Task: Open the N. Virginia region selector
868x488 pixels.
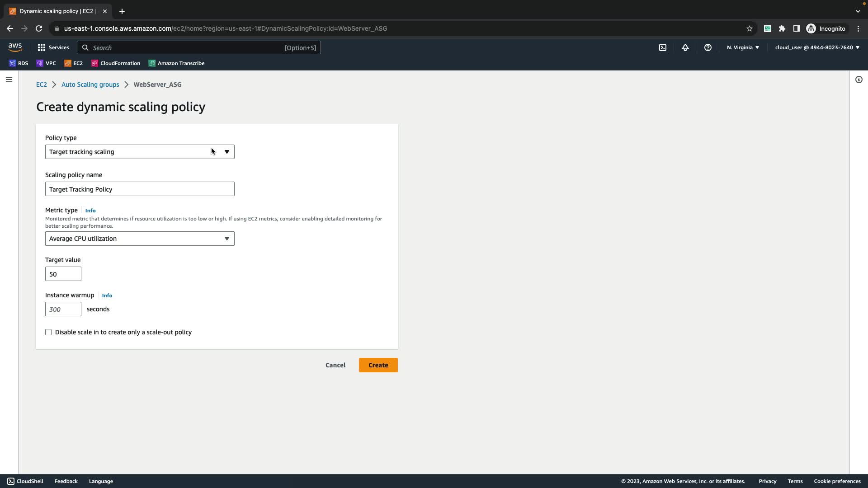Action: coord(743,47)
